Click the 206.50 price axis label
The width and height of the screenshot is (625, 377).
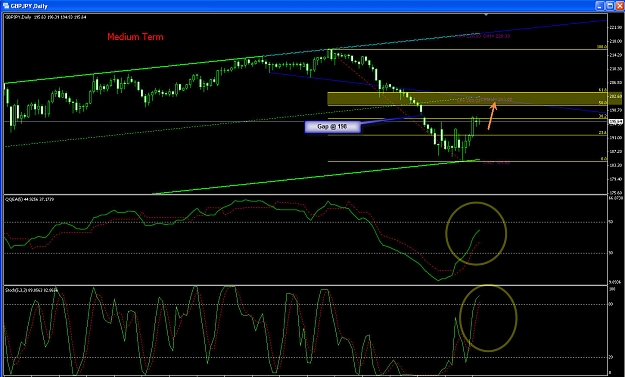[x=616, y=82]
